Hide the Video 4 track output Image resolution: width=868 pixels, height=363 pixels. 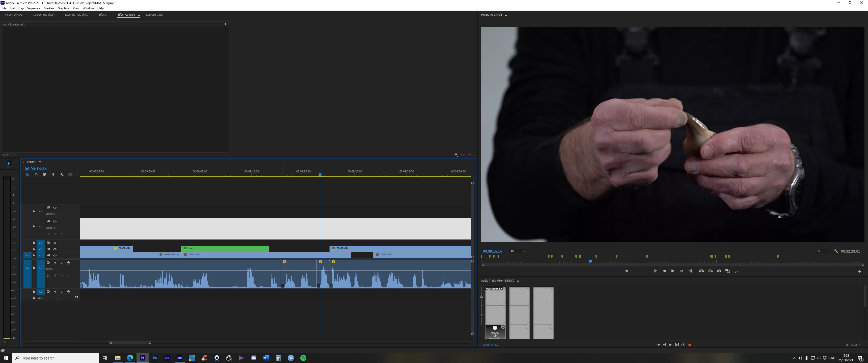(55, 221)
